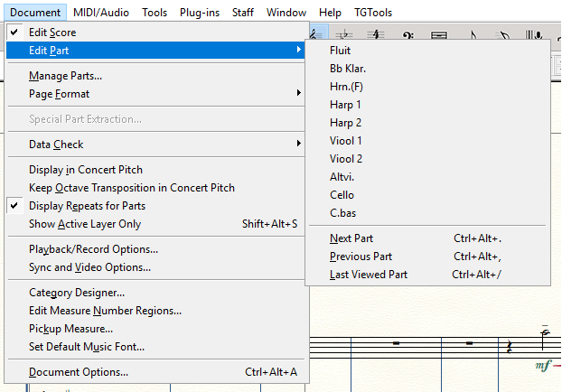Select the Measure tool icon
The image size is (562, 392).
point(439,34)
